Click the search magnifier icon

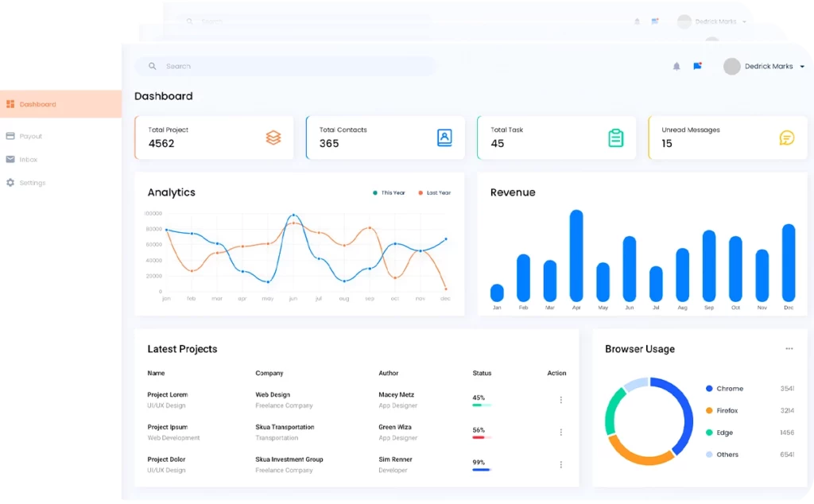pyautogui.click(x=152, y=67)
